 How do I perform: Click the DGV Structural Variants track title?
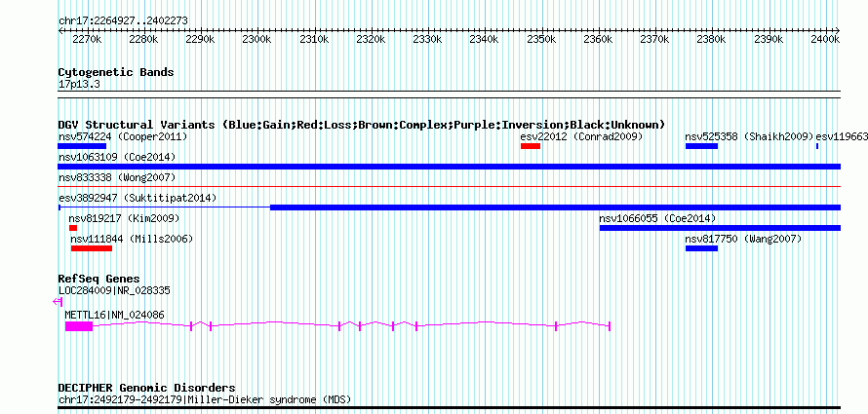tap(362, 125)
